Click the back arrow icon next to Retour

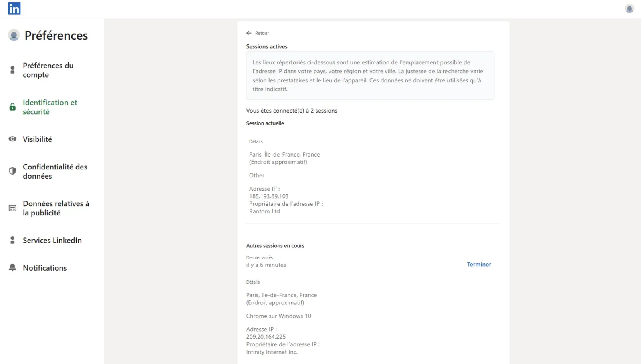[x=249, y=33]
